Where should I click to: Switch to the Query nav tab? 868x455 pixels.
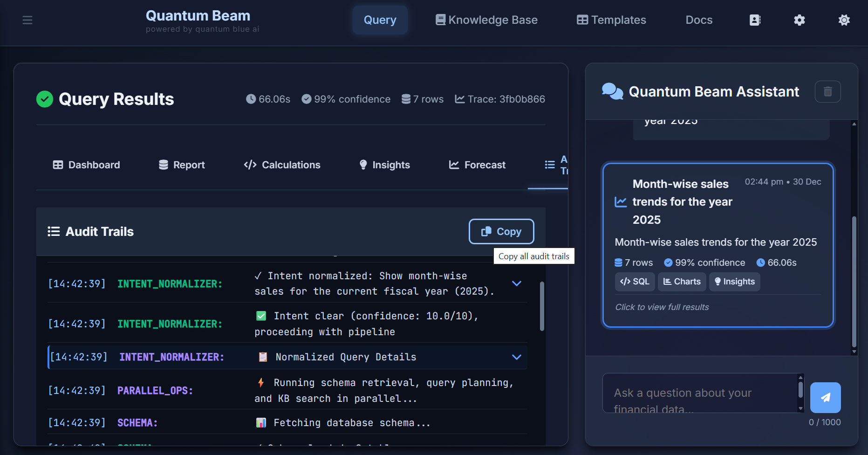pos(380,20)
